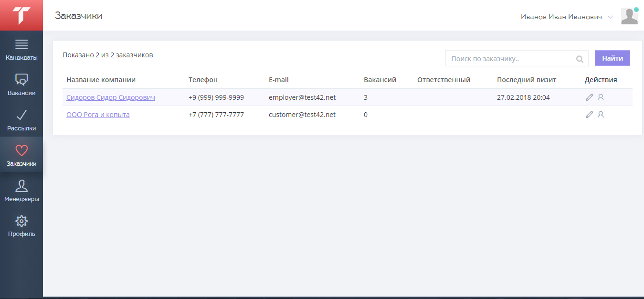Go to Рассылки checkmark icon
The height and width of the screenshot is (299, 644).
pos(21,115)
